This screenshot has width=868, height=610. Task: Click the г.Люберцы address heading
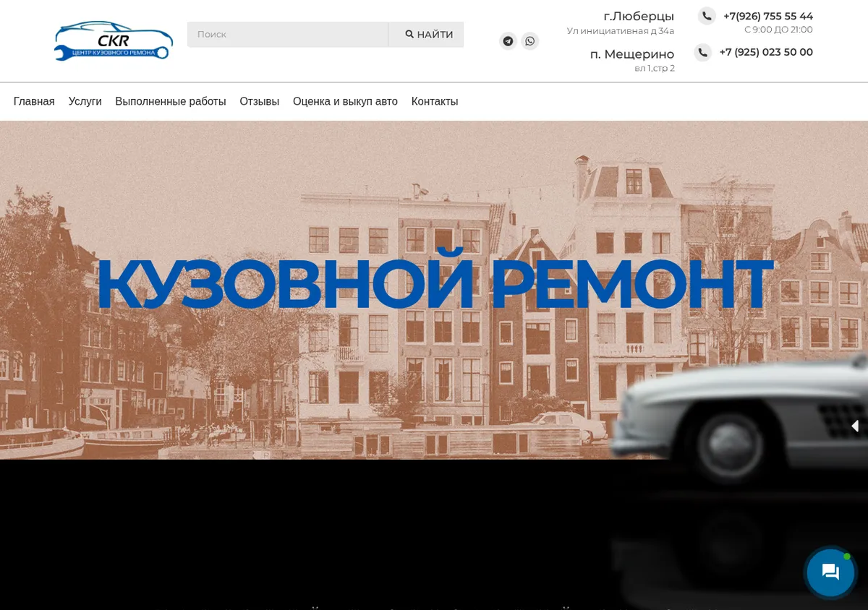tap(639, 16)
